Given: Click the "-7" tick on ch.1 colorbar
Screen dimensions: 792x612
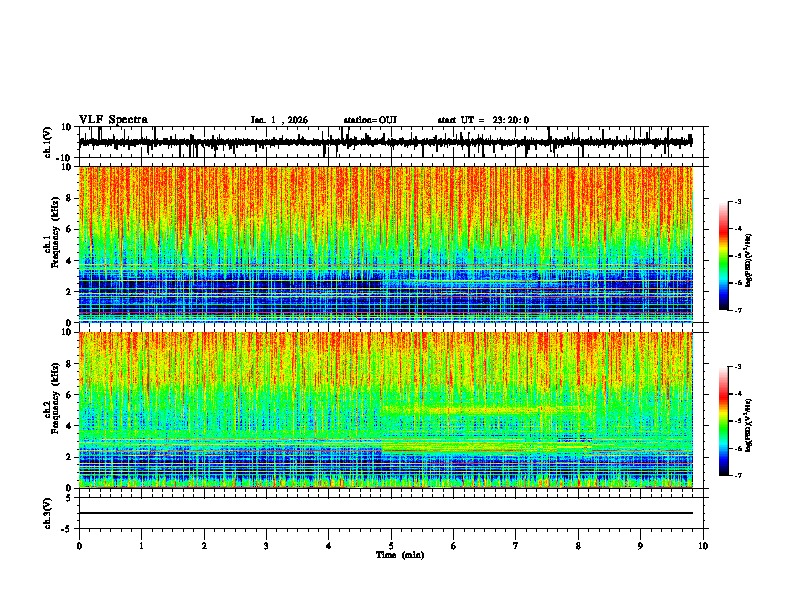Looking at the screenshot, I should click(738, 310).
